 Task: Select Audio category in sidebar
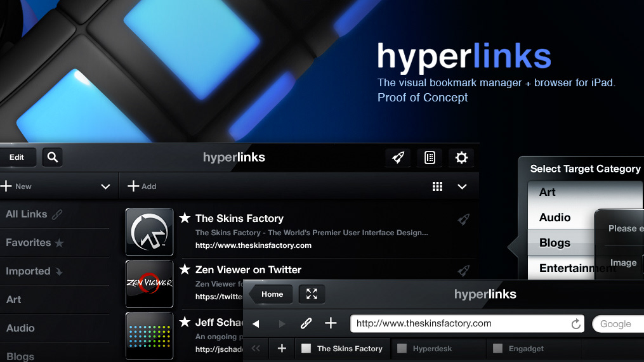coord(55,328)
